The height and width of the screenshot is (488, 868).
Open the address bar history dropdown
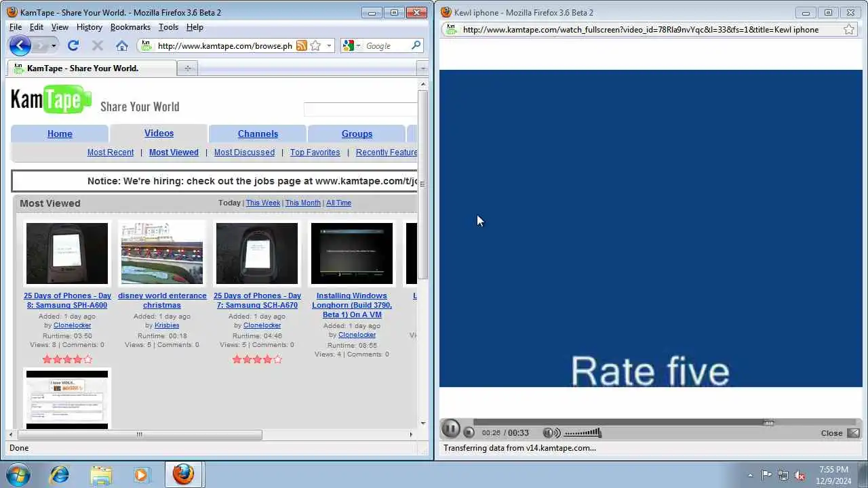coord(329,46)
